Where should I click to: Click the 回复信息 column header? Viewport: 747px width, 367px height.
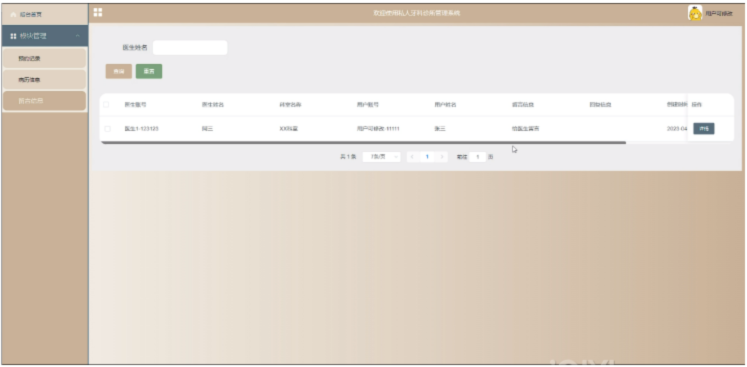click(600, 105)
